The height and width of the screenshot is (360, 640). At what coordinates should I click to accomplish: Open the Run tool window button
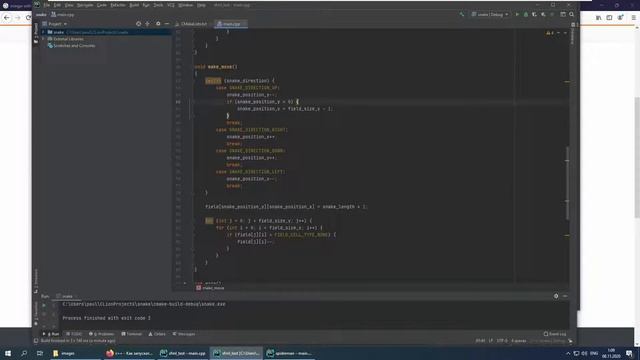point(51,334)
